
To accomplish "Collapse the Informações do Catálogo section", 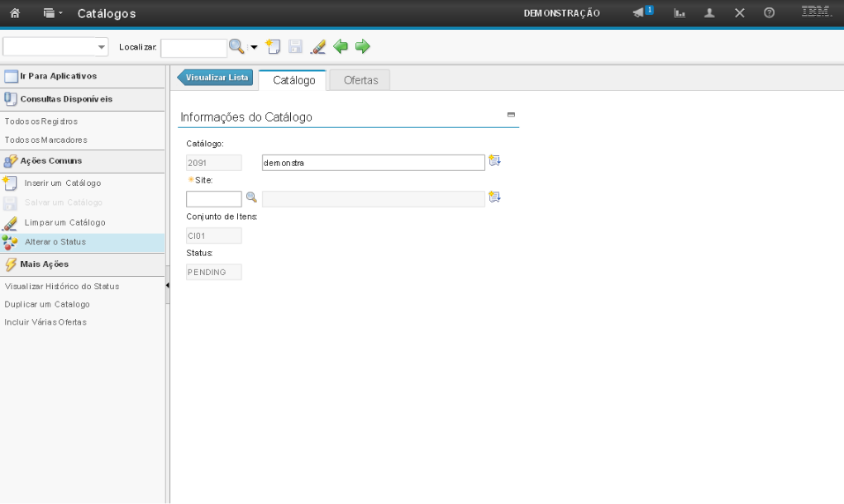I will pyautogui.click(x=511, y=115).
